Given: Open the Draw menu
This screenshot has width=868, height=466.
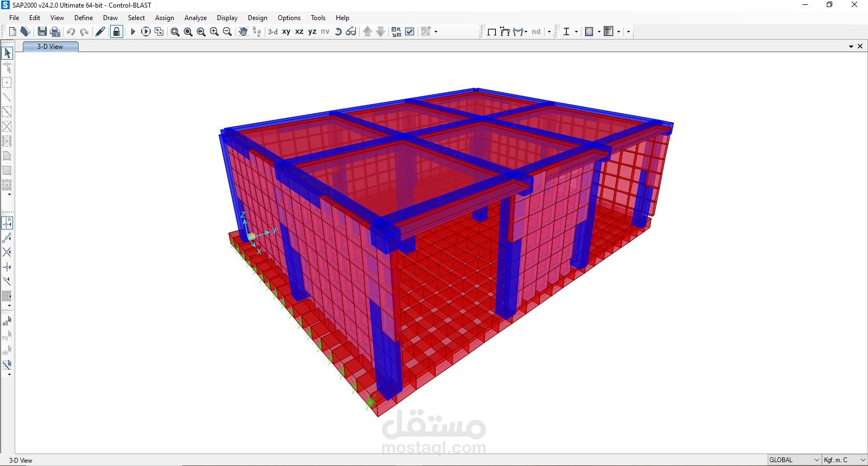Looking at the screenshot, I should click(110, 17).
